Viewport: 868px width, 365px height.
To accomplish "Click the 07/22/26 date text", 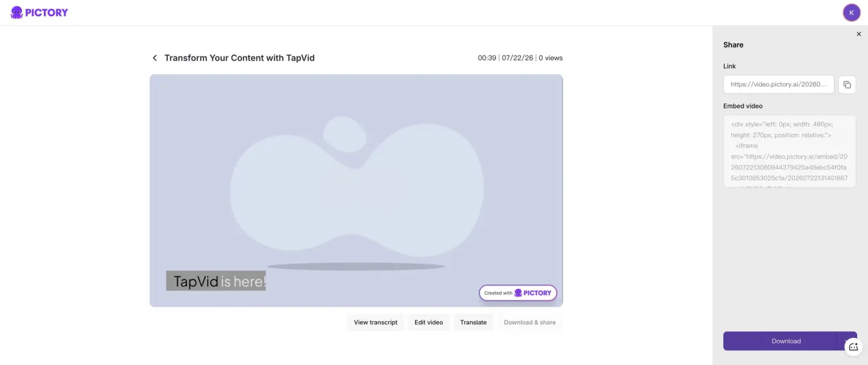I will pyautogui.click(x=518, y=58).
